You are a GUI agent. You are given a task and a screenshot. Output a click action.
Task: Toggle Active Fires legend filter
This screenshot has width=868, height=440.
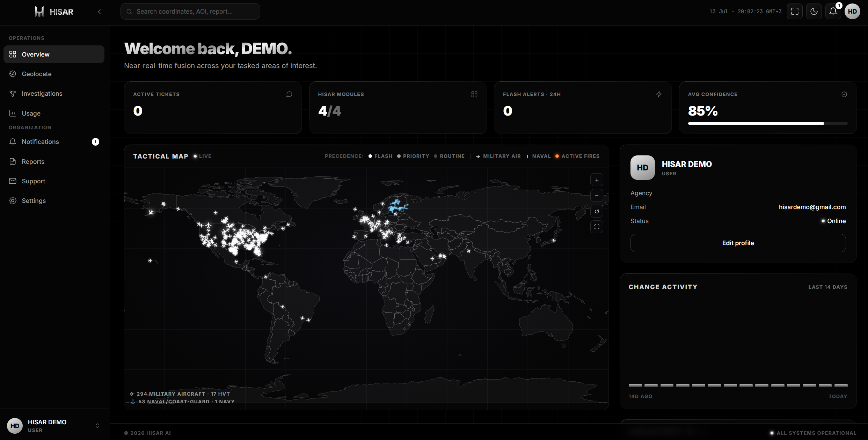coord(577,156)
